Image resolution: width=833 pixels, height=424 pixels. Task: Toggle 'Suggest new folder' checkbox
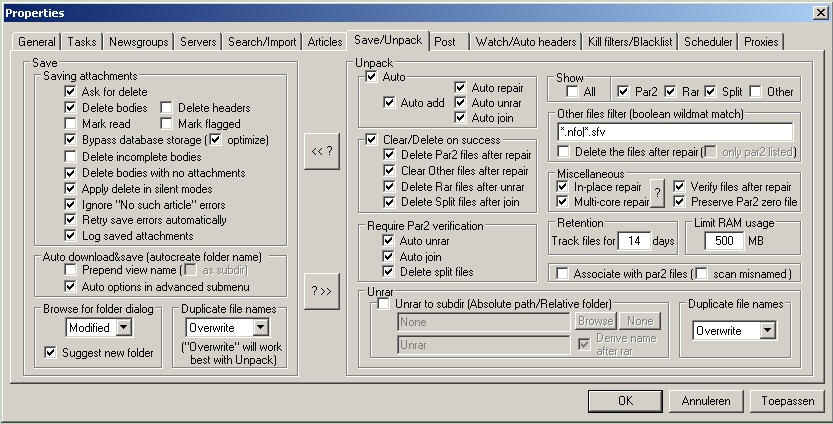pos(51,352)
